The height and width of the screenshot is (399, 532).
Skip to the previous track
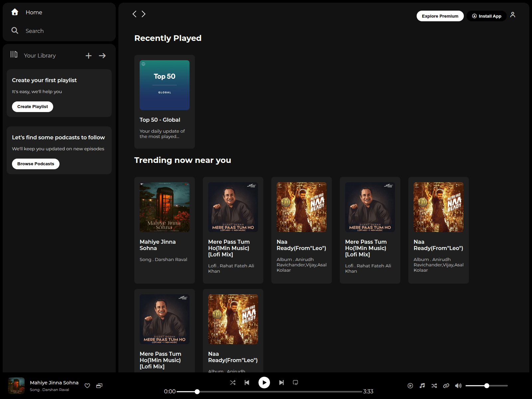247,382
